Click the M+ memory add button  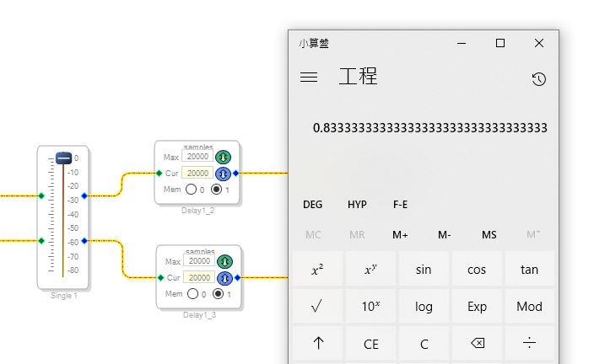coord(400,235)
